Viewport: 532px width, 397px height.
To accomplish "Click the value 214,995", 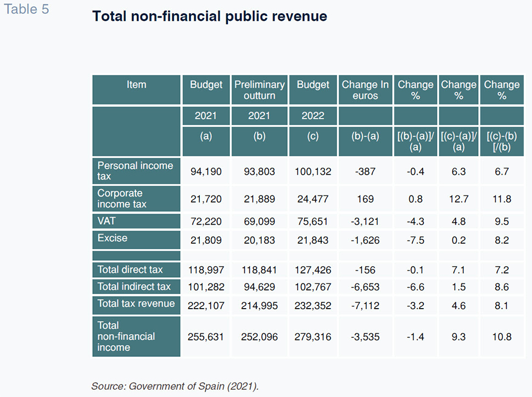I will point(260,306).
